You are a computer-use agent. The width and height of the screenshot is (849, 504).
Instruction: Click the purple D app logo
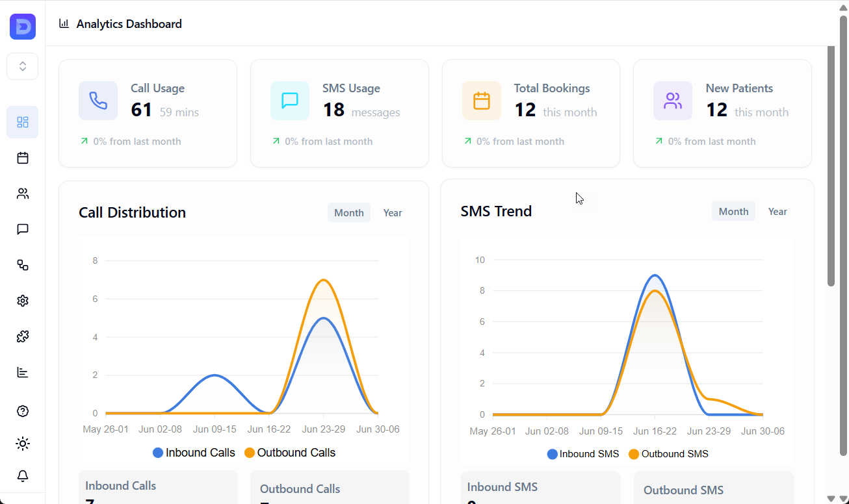click(x=22, y=27)
